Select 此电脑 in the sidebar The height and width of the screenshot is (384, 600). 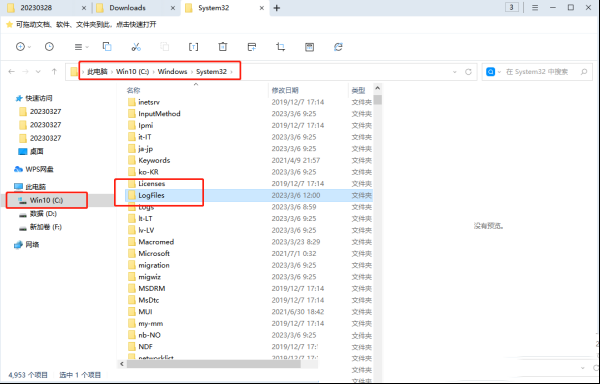tap(36, 187)
